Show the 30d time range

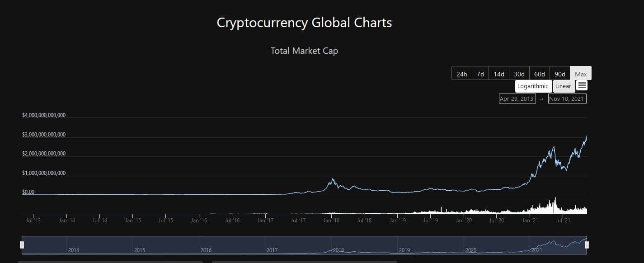point(519,74)
